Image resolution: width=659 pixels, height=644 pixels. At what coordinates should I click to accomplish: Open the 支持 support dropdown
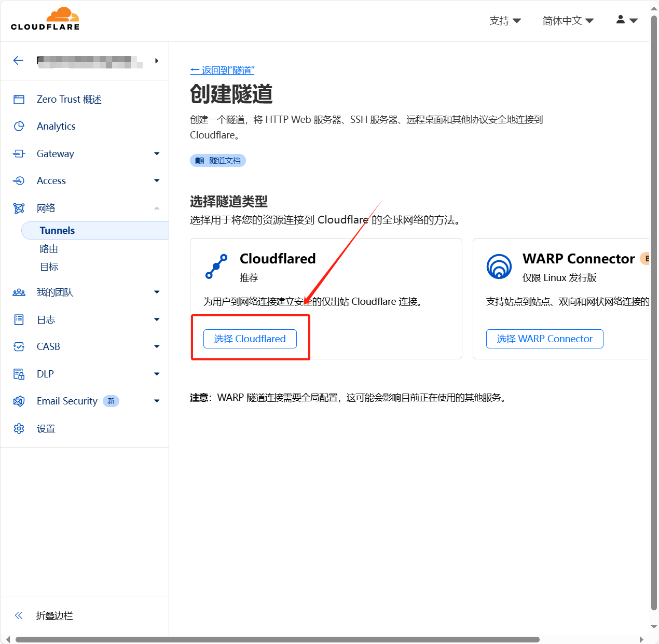coord(504,21)
